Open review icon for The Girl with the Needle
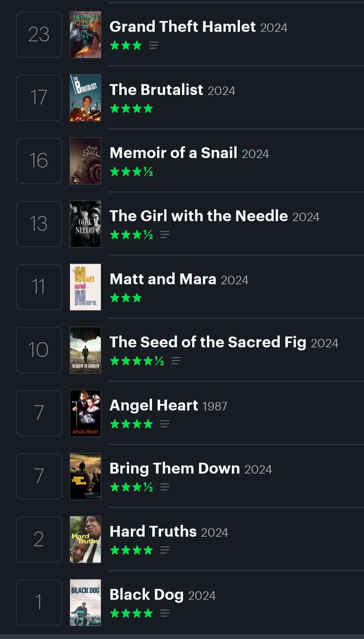This screenshot has width=364, height=639. (165, 234)
